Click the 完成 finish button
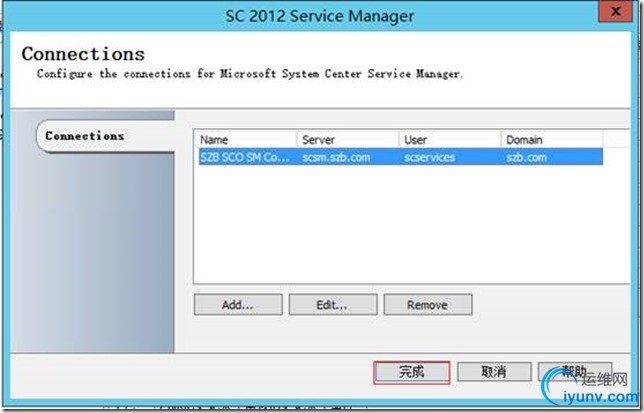 point(412,372)
